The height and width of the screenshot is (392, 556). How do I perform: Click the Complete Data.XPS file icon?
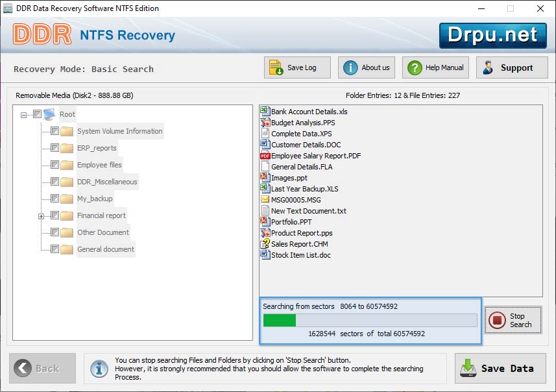point(265,134)
